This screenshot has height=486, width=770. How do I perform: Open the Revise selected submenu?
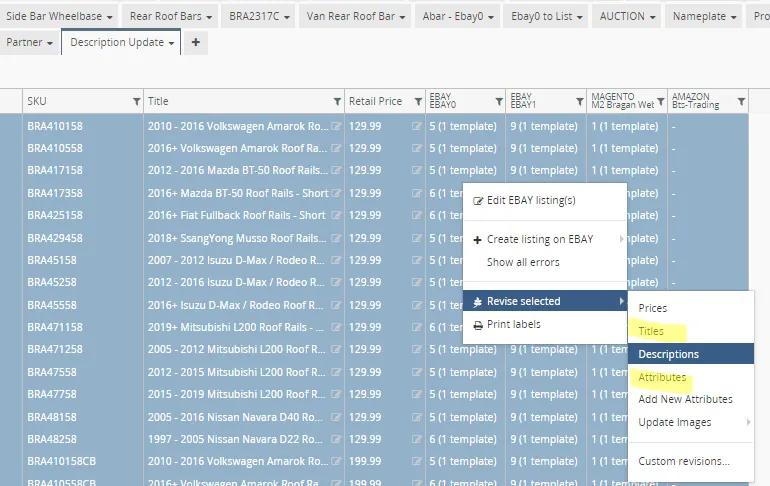[545, 301]
